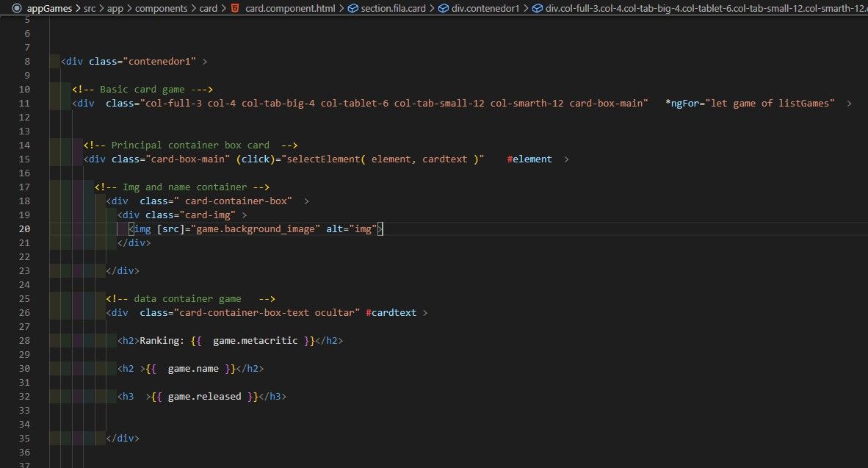Click "col-tab-big-4" class name on line 11
868x468 pixels.
[x=278, y=103]
